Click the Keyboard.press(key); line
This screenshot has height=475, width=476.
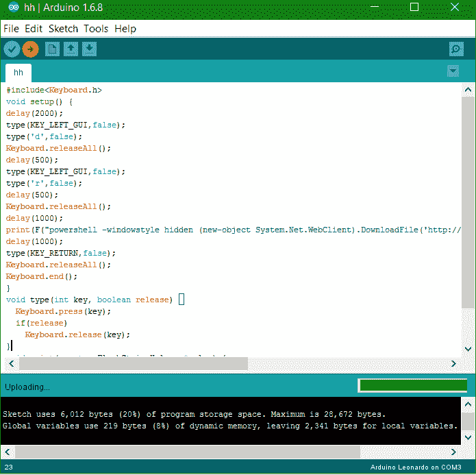click(63, 311)
